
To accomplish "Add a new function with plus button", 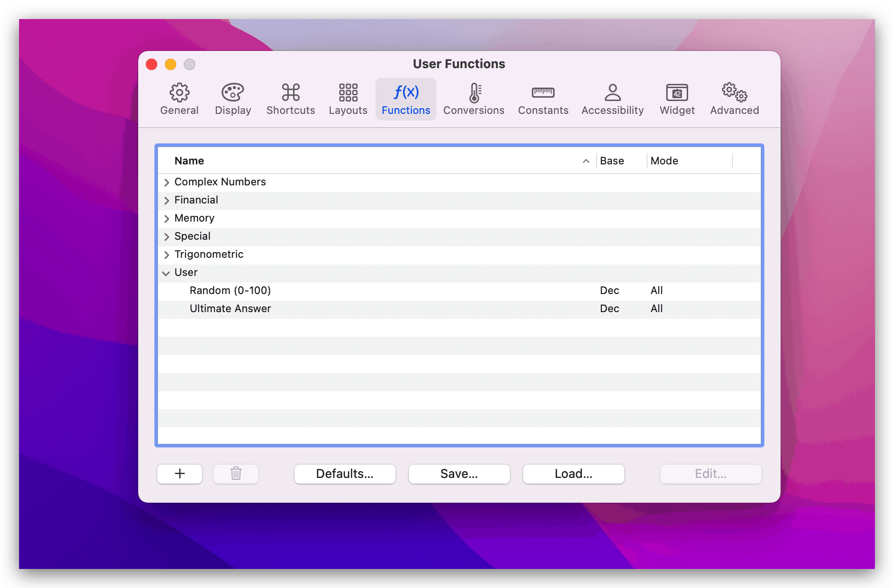I will tap(180, 474).
